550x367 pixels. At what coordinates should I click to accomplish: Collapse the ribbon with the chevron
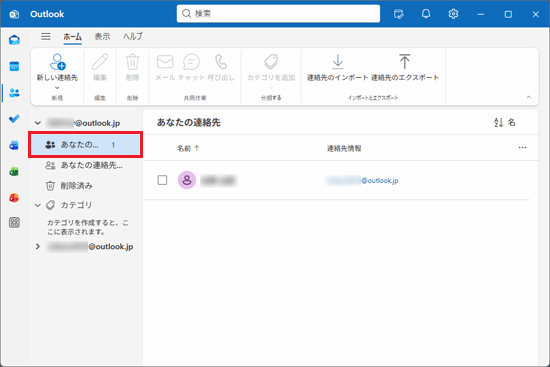[x=529, y=97]
